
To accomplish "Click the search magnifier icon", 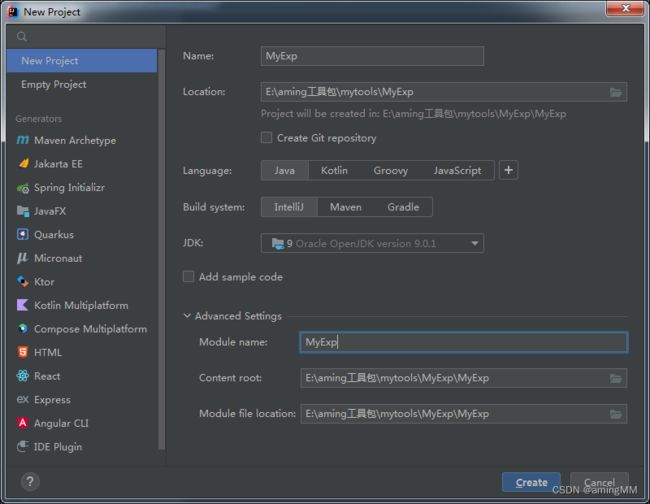I will (x=22, y=37).
